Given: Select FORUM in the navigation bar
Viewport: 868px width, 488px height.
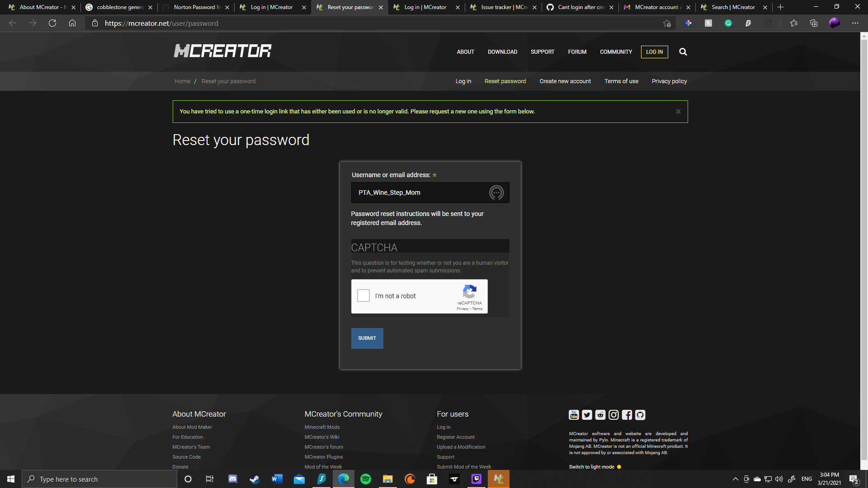Looking at the screenshot, I should point(577,52).
